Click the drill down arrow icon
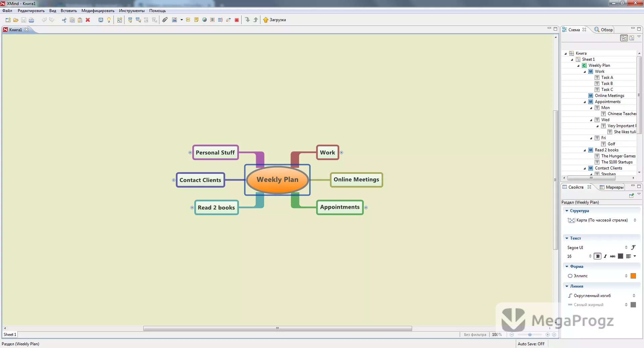Viewport: 644px width, 348px height. pos(248,20)
